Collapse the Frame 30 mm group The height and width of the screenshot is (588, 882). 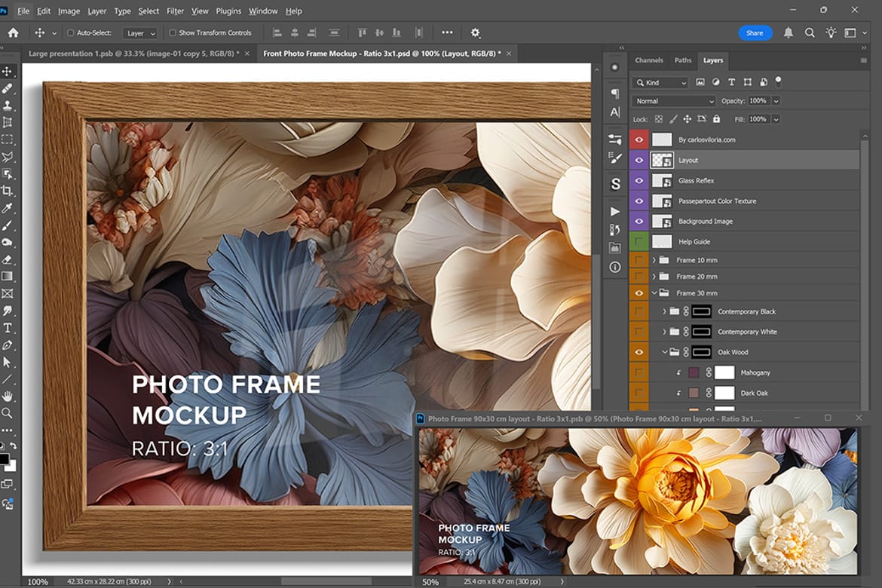[x=654, y=292]
